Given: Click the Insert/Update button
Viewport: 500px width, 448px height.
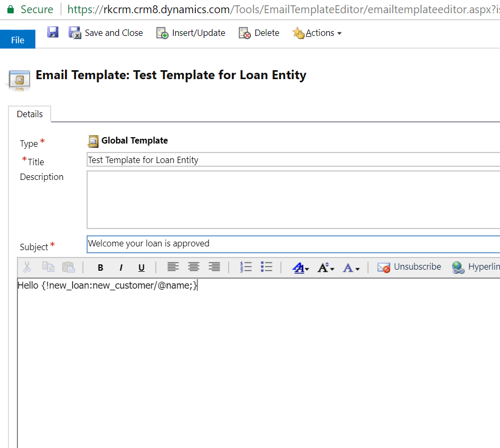Looking at the screenshot, I should coord(191,33).
